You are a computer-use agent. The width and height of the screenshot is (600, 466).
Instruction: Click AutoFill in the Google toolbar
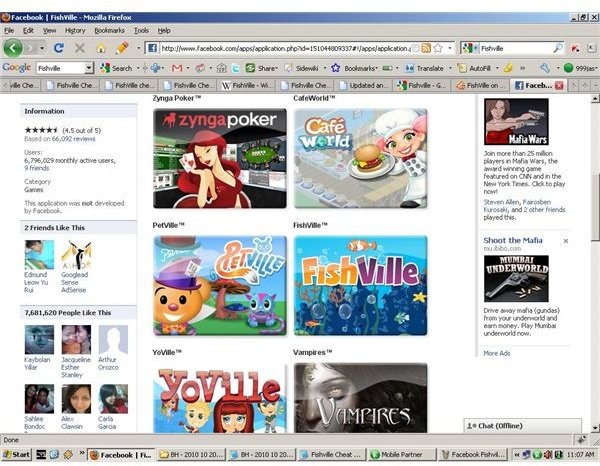tap(474, 68)
